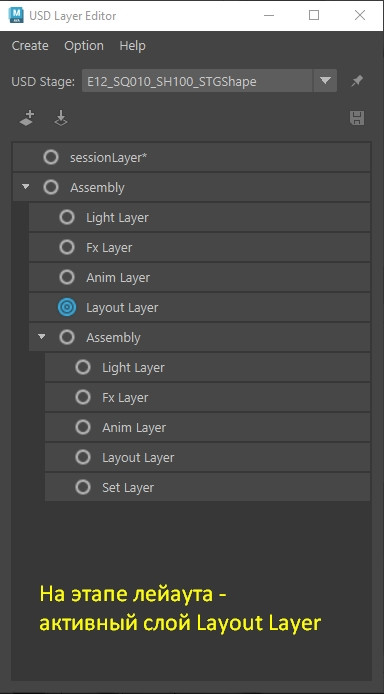Select the Set Layer name

pos(128,488)
